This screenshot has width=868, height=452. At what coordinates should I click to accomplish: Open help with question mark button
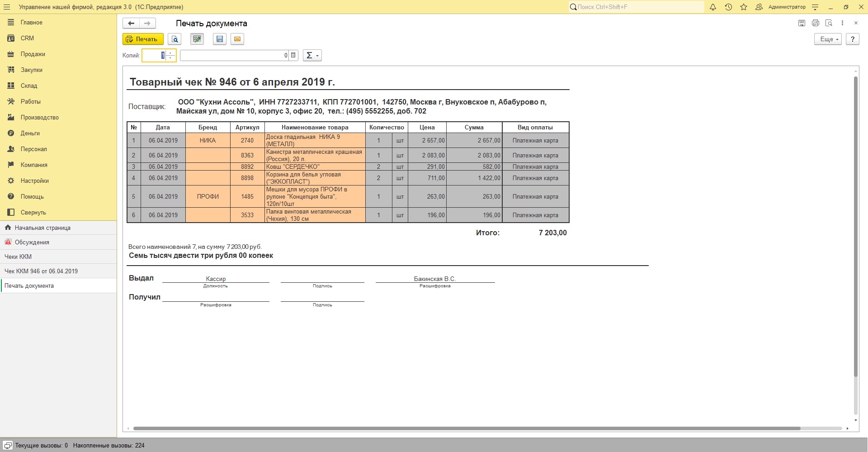click(853, 39)
